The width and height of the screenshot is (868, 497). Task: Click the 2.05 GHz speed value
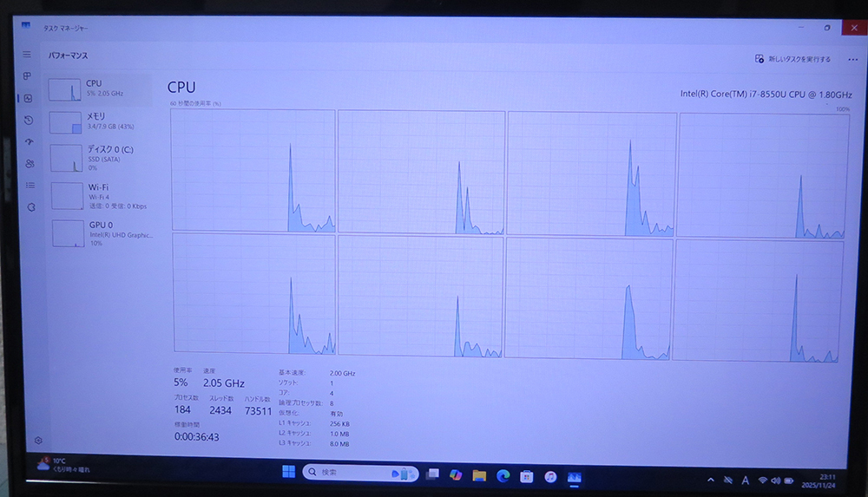click(224, 383)
